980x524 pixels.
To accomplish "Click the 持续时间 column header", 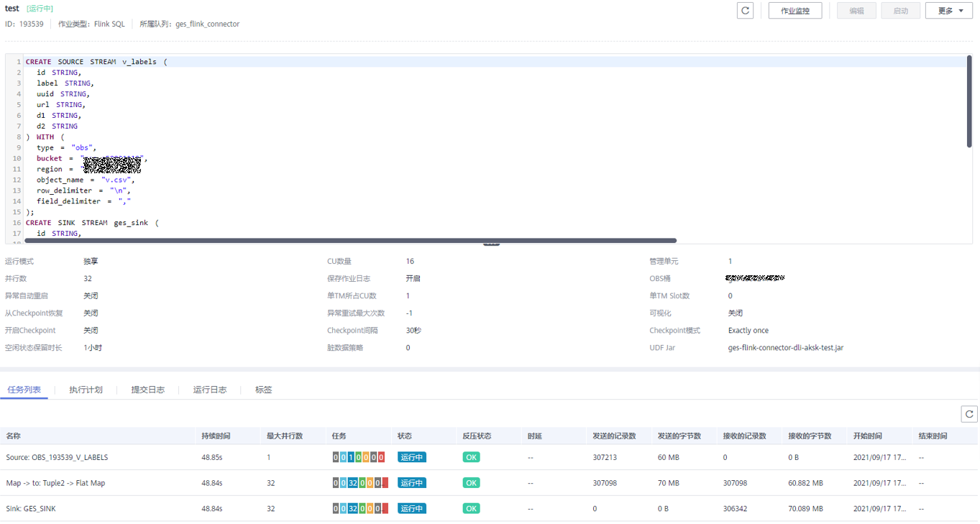I will tap(216, 436).
